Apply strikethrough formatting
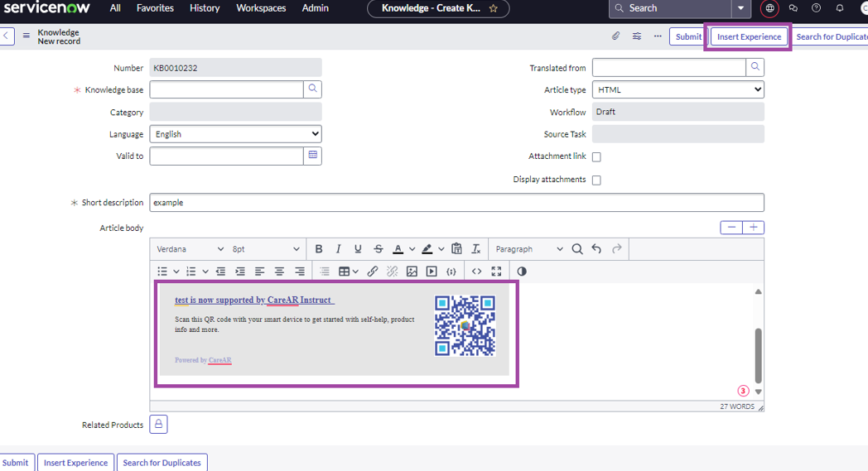Screen dimensions: 868x471 (378, 249)
